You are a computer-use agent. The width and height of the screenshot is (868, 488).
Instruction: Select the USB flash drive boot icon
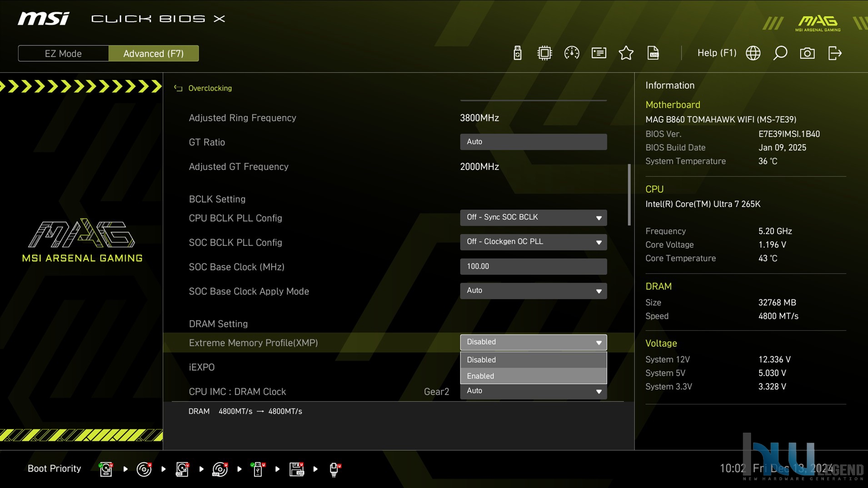(x=258, y=469)
